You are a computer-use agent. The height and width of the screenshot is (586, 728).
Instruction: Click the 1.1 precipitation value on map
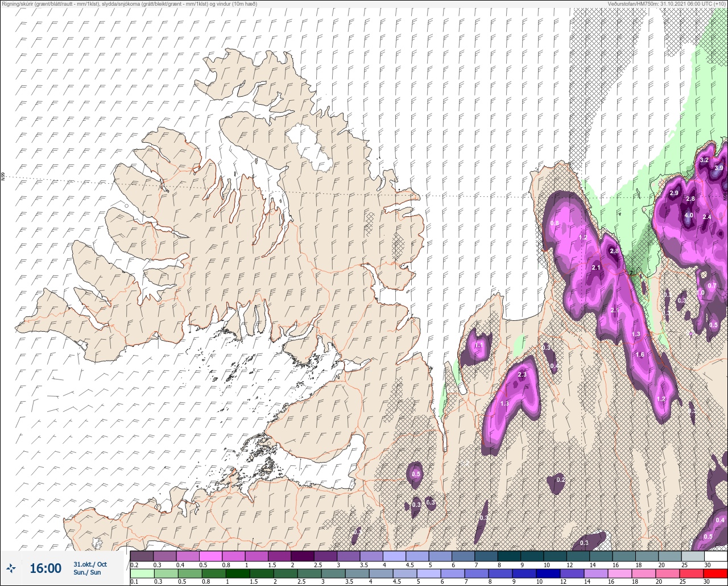478,345
